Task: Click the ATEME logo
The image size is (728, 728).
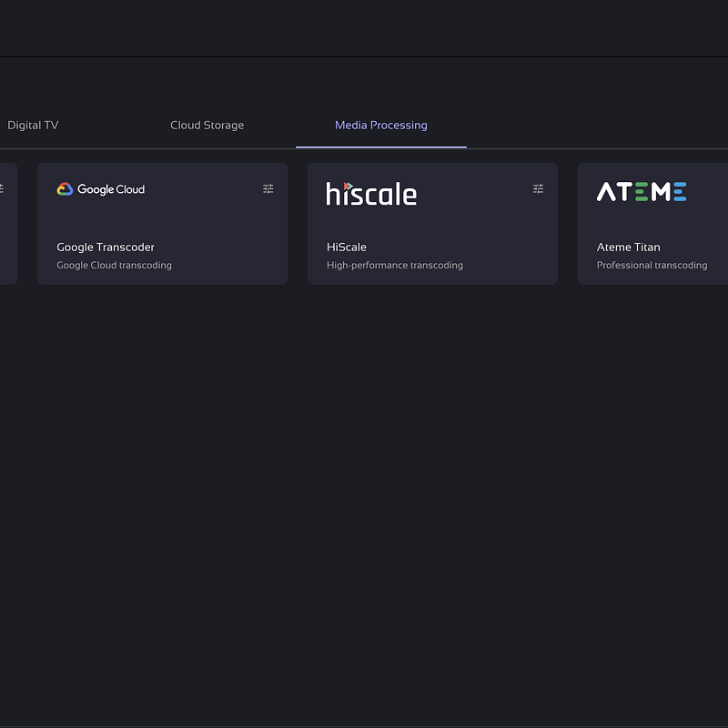Action: [x=642, y=191]
